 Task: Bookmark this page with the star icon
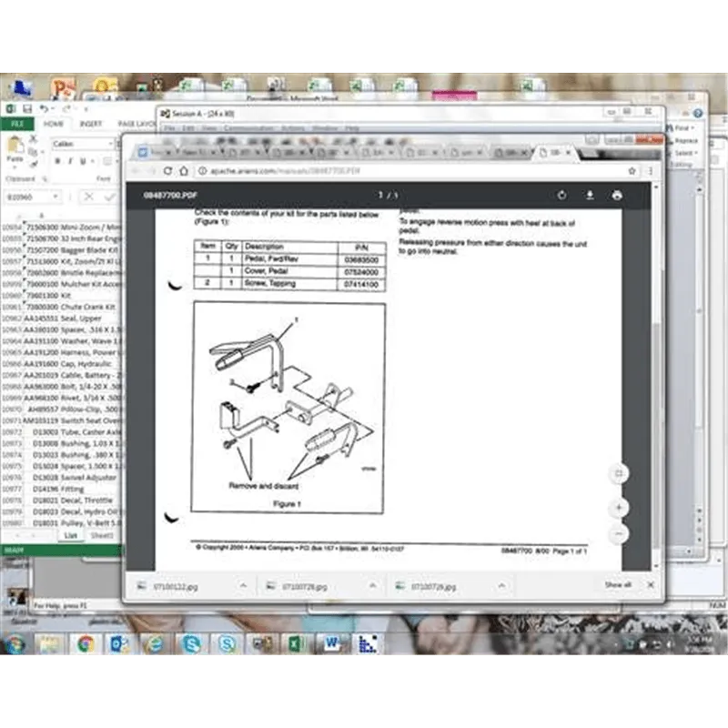(632, 171)
